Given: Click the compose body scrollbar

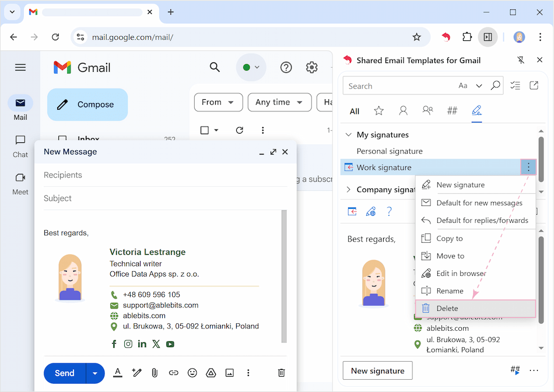Looking at the screenshot, I should 284,276.
